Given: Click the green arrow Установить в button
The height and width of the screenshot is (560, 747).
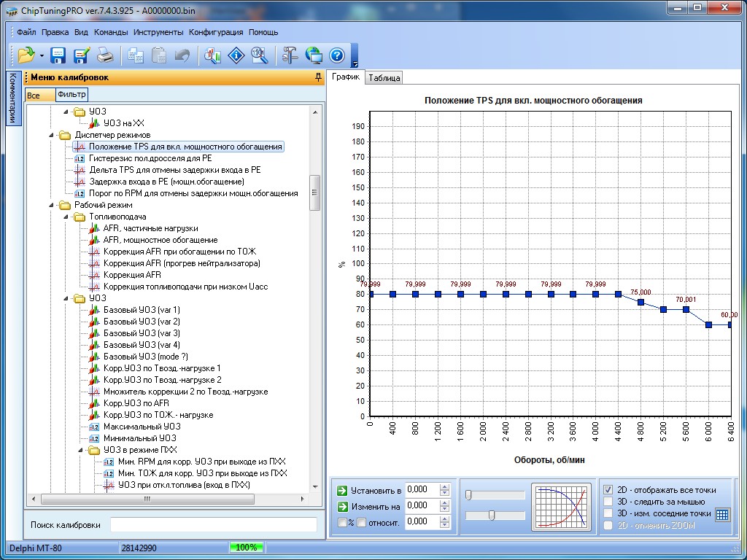Looking at the screenshot, I should [x=342, y=490].
